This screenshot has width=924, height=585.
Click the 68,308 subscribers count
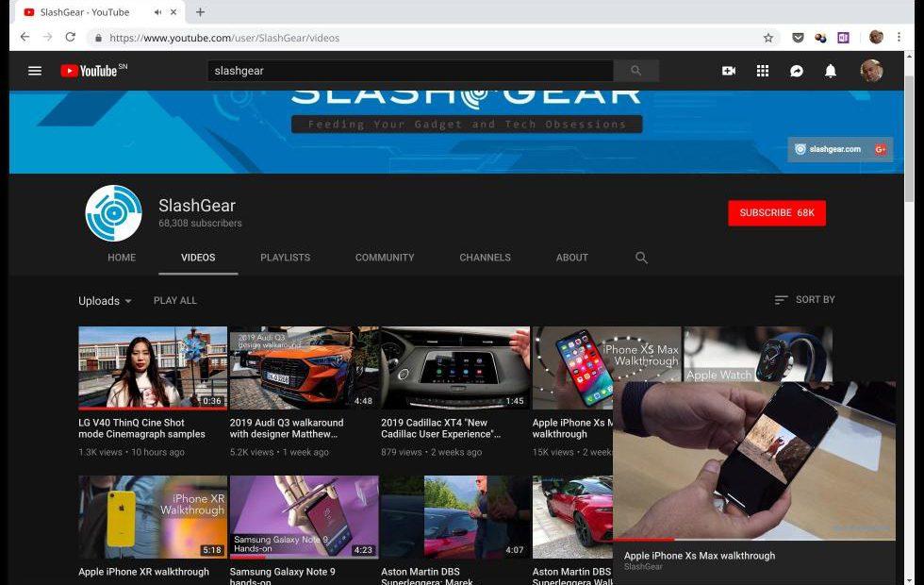click(x=200, y=223)
